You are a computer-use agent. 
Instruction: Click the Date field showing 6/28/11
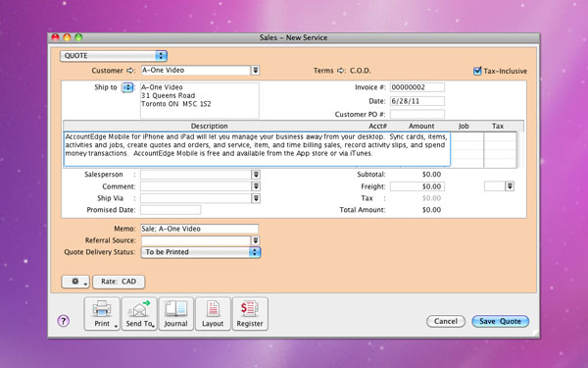pos(417,101)
